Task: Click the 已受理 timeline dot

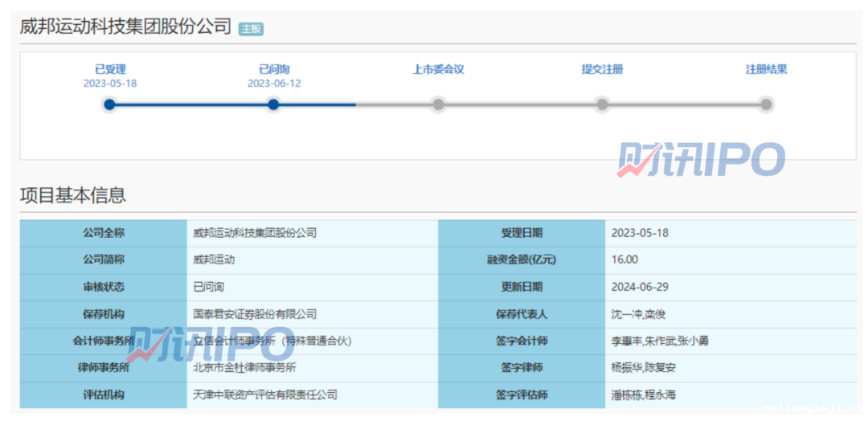Action: click(109, 104)
